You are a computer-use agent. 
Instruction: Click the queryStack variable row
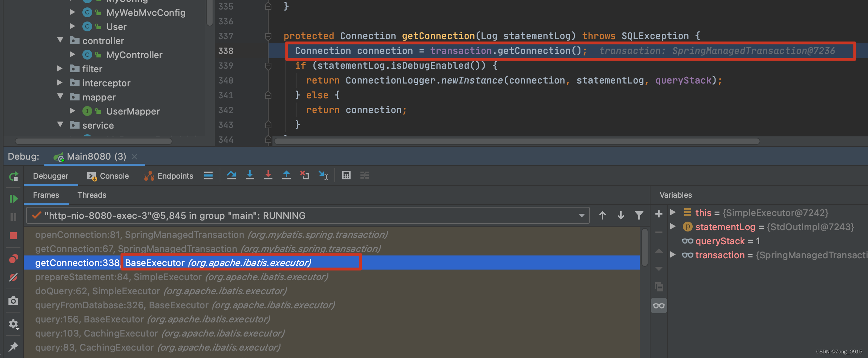pos(768,241)
